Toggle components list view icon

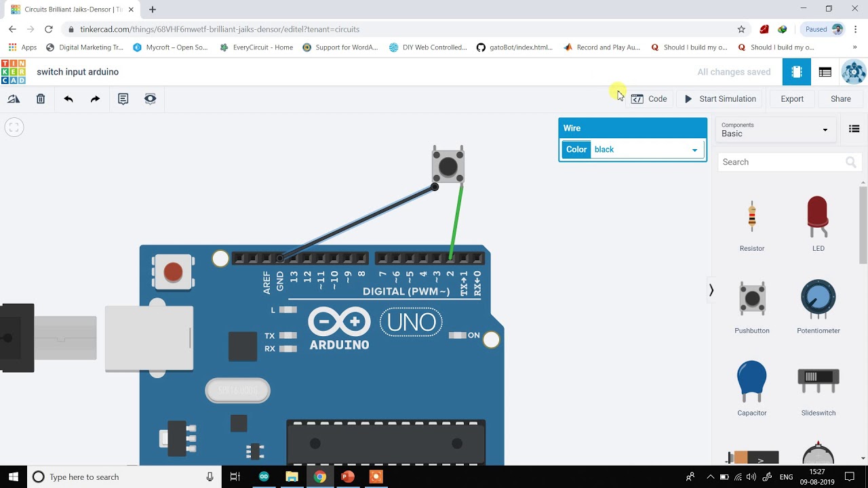click(854, 129)
